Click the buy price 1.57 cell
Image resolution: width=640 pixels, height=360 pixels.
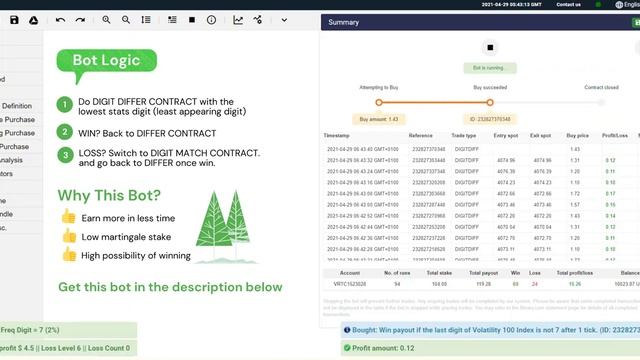click(575, 204)
